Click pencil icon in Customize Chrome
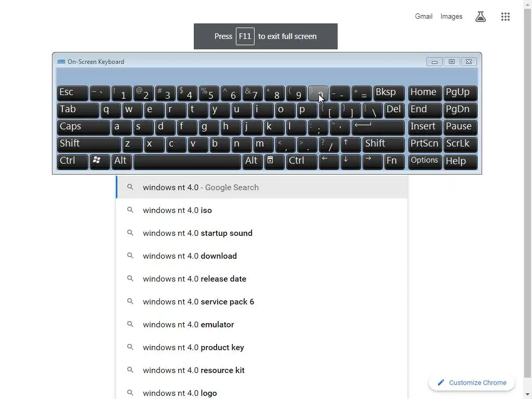 (441, 382)
